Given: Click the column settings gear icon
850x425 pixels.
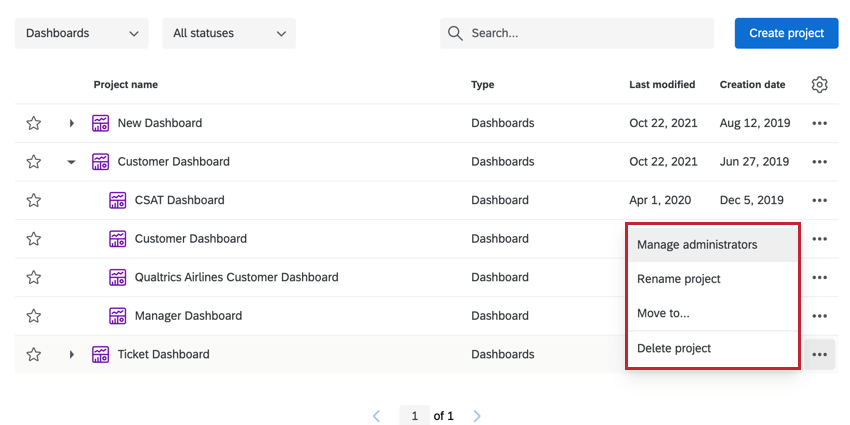Looking at the screenshot, I should point(819,85).
